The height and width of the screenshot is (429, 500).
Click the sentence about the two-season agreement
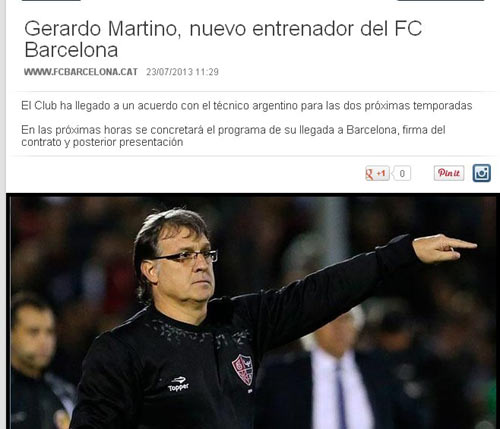pos(247,106)
